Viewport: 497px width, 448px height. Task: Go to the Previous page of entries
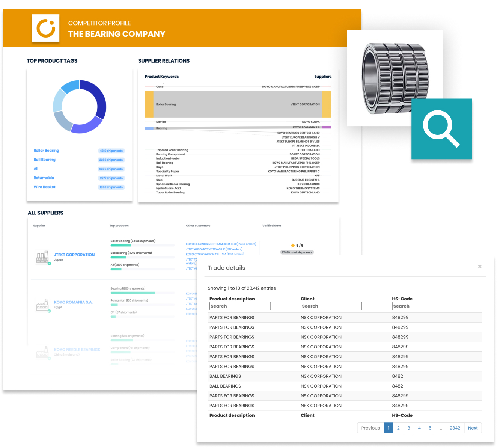click(370, 428)
